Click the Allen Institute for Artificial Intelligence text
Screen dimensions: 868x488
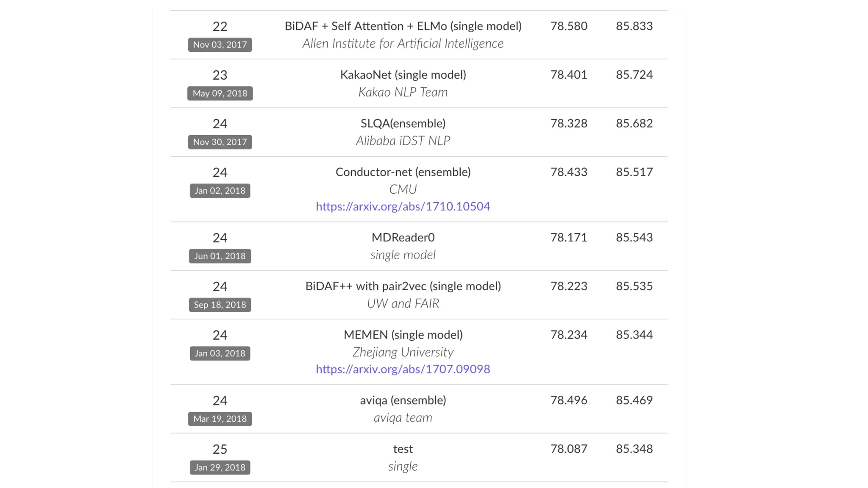pos(403,44)
